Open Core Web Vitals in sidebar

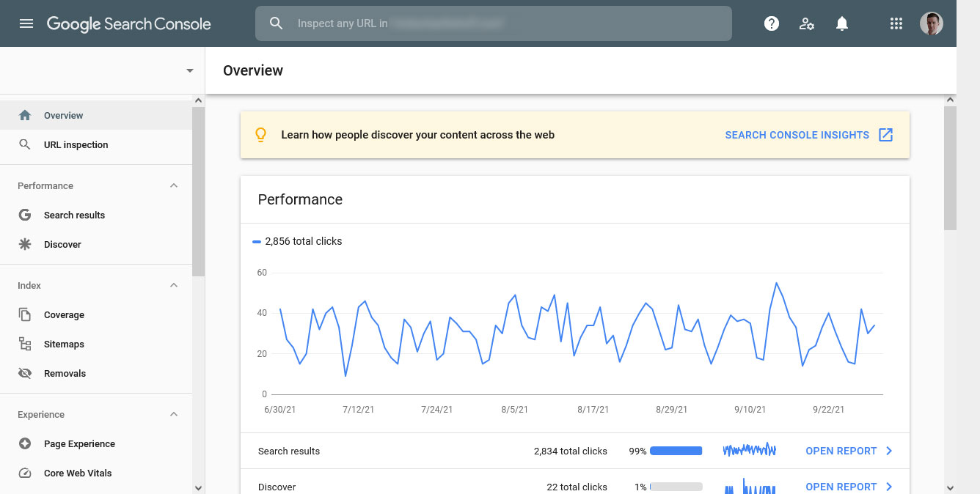point(96,473)
